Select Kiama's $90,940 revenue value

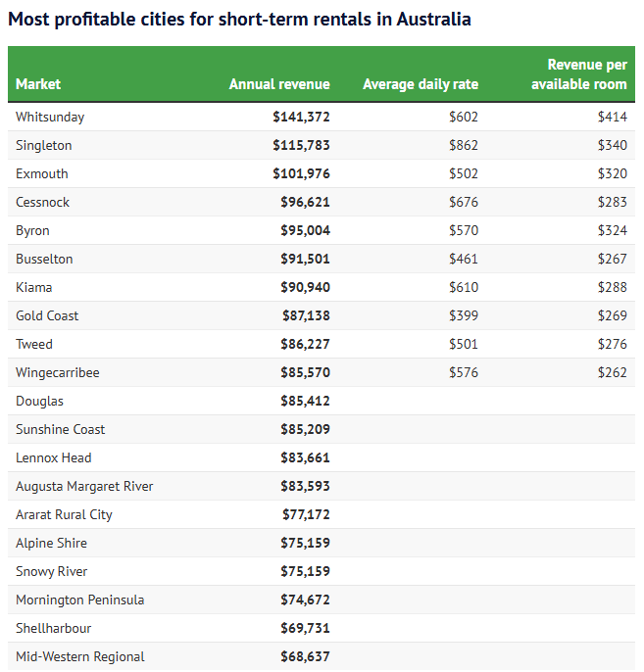click(x=305, y=287)
